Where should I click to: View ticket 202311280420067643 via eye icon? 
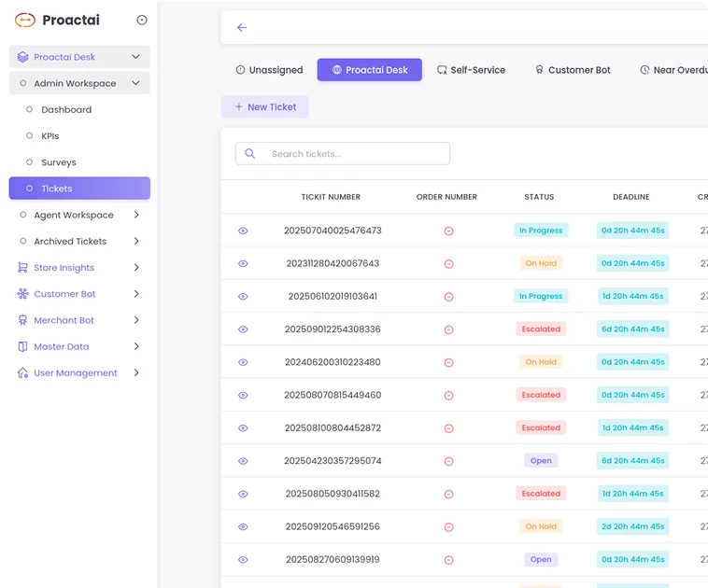tap(243, 263)
